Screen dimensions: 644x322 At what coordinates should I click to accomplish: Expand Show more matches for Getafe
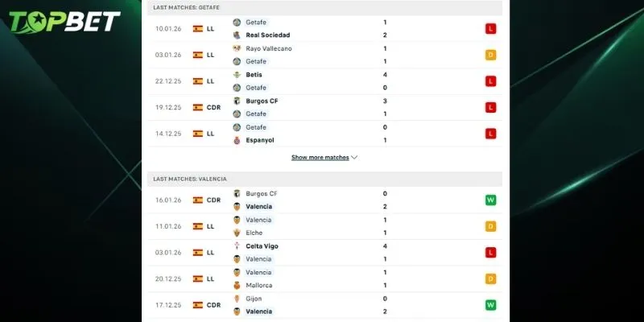[x=320, y=158]
